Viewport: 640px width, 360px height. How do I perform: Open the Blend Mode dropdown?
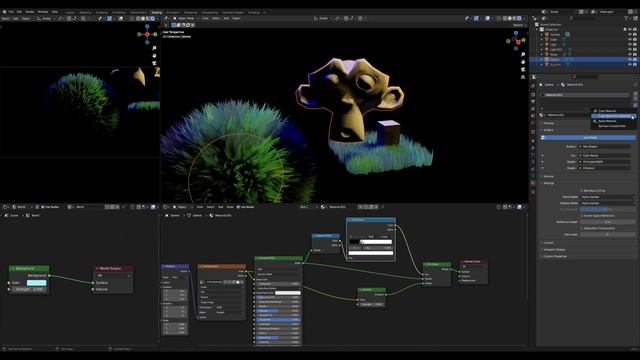(x=607, y=197)
